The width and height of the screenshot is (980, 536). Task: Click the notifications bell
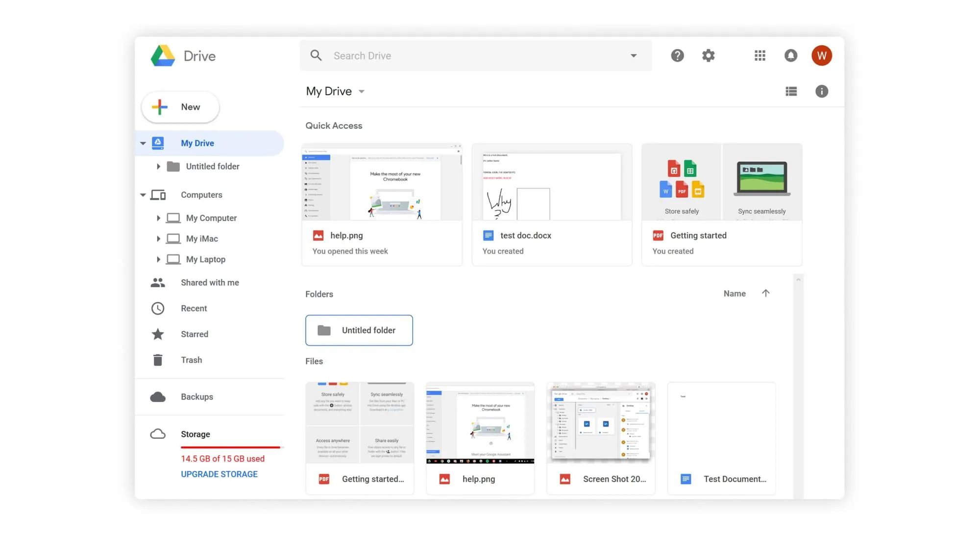coord(790,55)
